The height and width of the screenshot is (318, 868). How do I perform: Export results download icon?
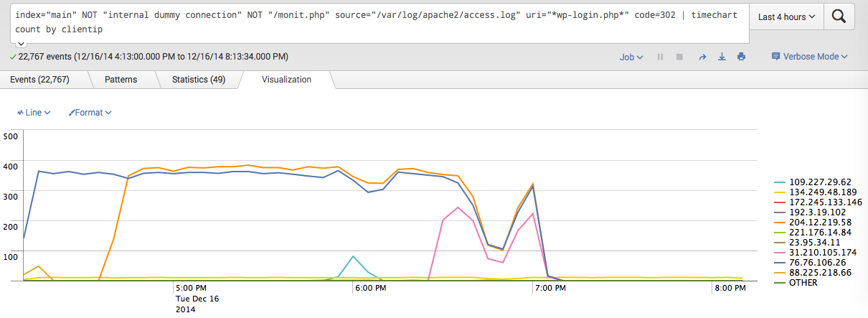tap(722, 57)
